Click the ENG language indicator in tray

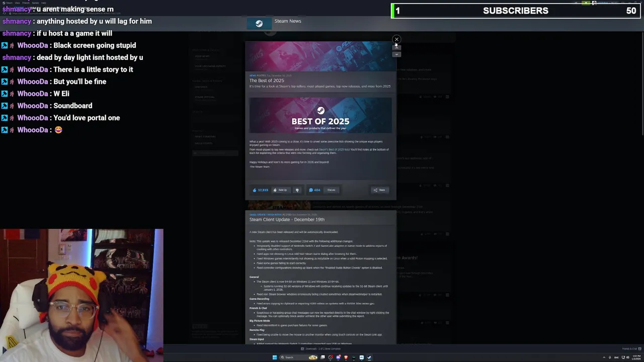tap(616, 357)
